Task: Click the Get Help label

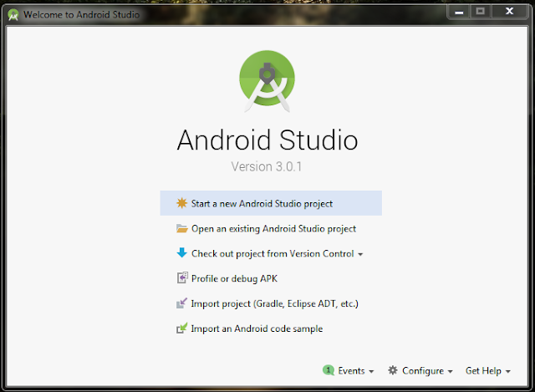Action: click(483, 370)
